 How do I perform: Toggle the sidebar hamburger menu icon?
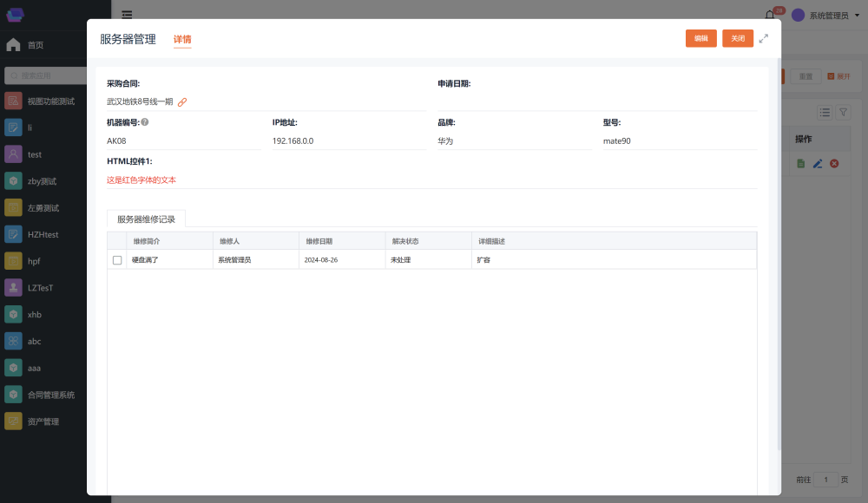click(127, 15)
